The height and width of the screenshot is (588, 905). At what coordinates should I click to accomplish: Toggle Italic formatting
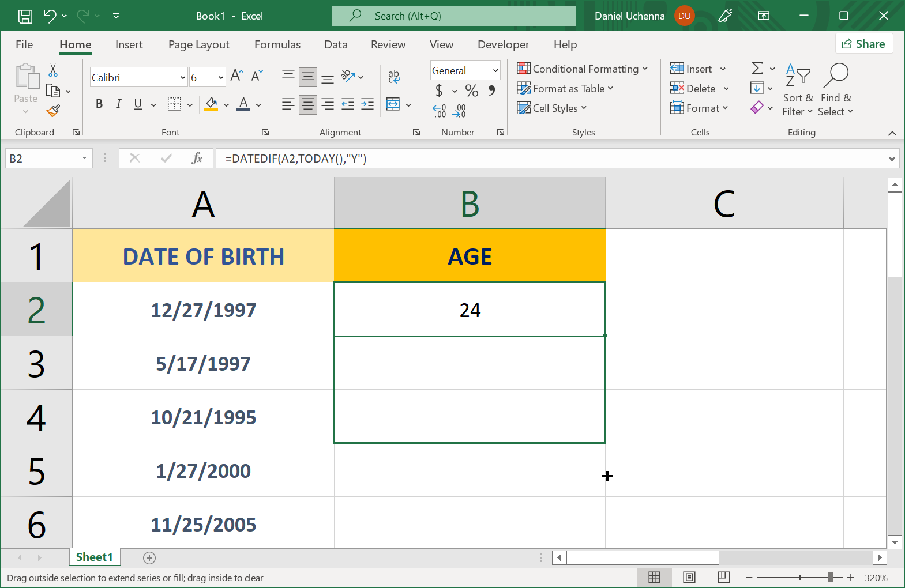click(x=118, y=104)
